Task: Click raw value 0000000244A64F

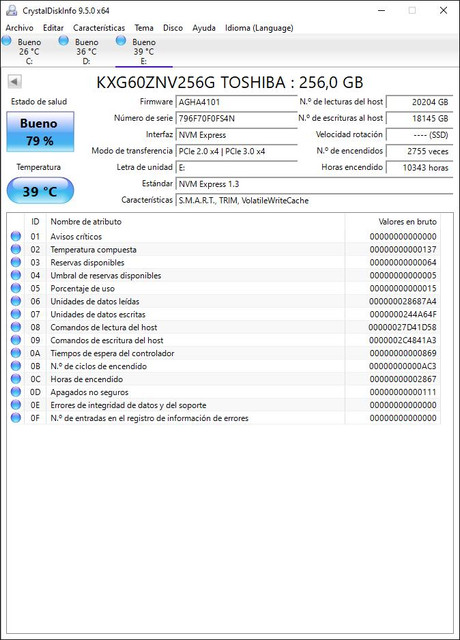Action: pyautogui.click(x=403, y=314)
